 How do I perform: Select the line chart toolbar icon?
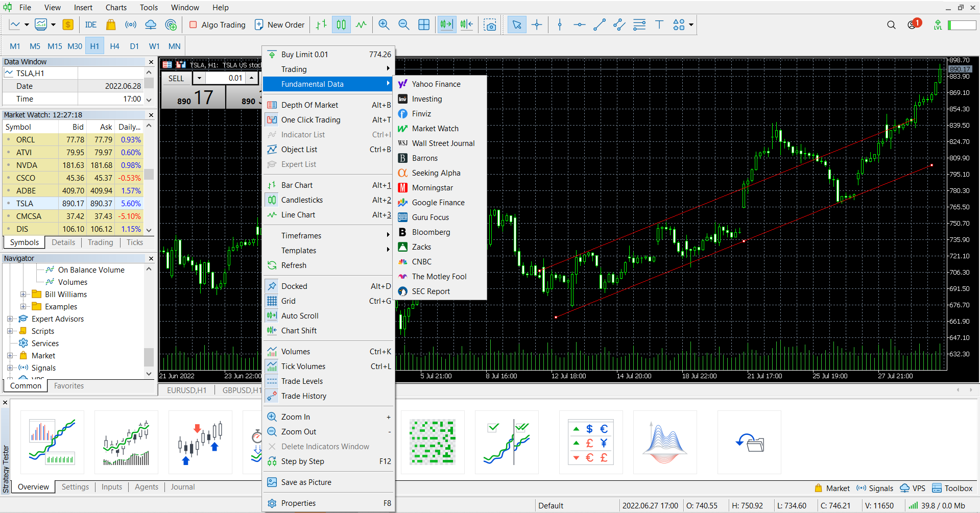(361, 25)
